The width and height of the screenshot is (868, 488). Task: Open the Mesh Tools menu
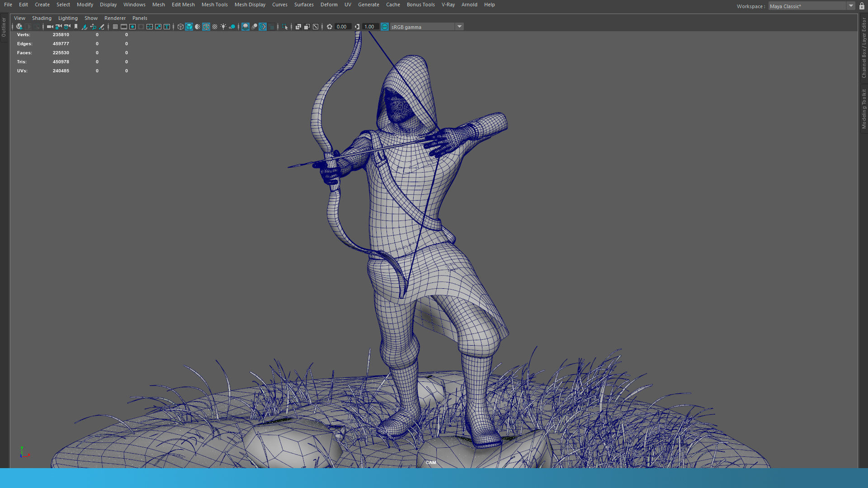coord(214,5)
